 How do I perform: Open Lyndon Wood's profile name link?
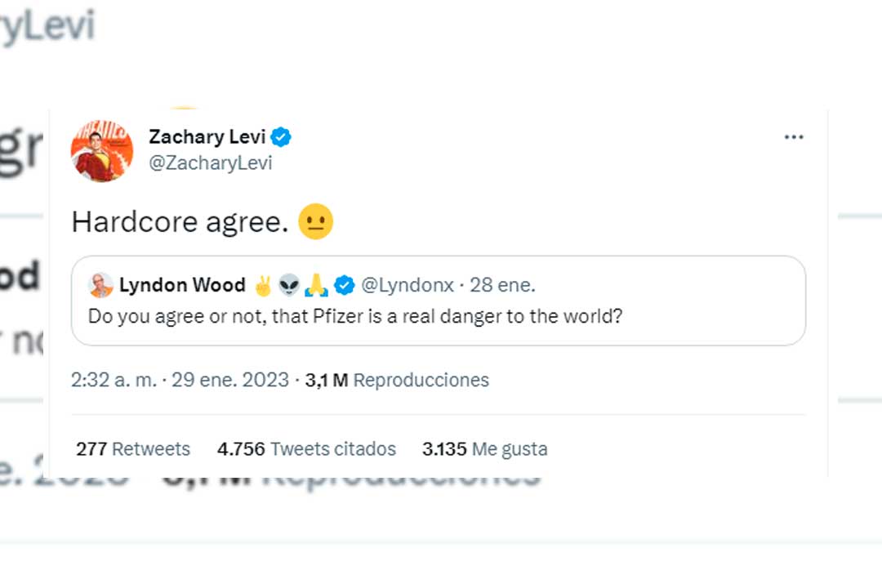(182, 285)
